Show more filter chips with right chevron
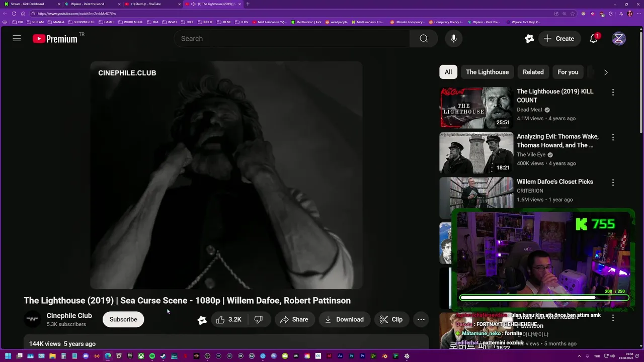The image size is (644, 362). pyautogui.click(x=606, y=72)
